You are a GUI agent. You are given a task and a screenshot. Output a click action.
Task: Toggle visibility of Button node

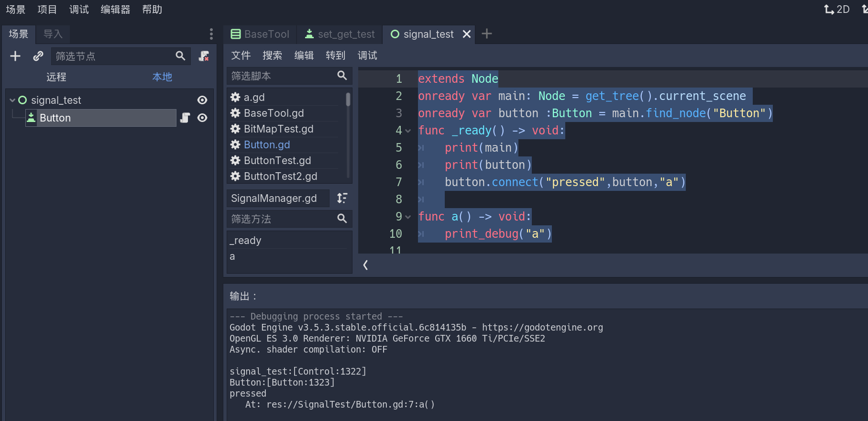click(202, 118)
